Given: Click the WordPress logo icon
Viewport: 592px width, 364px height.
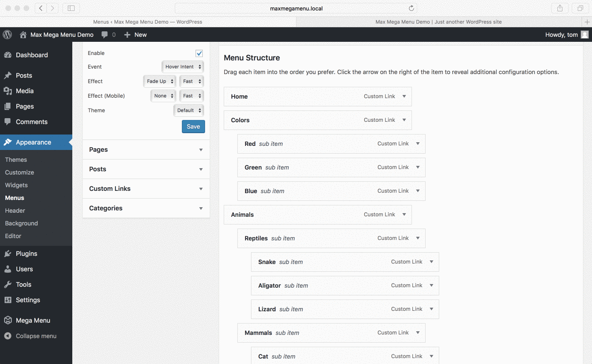Looking at the screenshot, I should click(7, 35).
